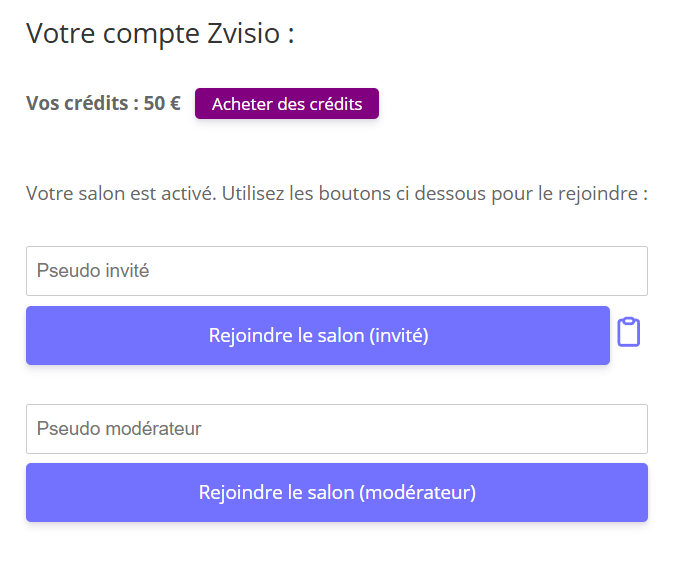Click the 'Votre salon est activé' message
This screenshot has width=691, height=586.
pyautogui.click(x=336, y=193)
